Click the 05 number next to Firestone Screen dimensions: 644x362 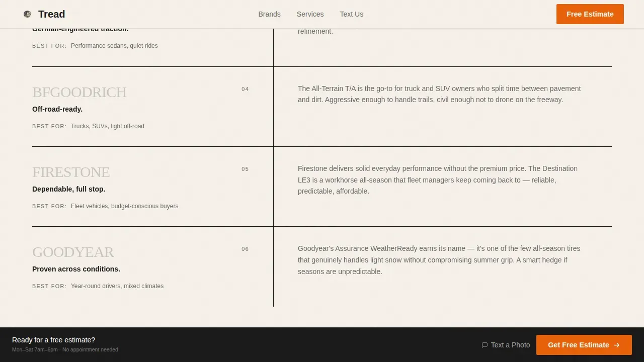point(245,169)
